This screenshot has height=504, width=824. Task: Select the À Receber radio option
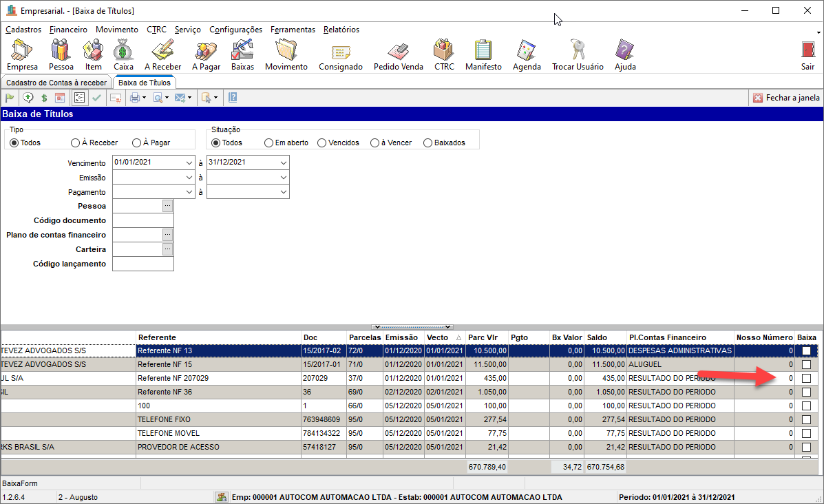76,143
